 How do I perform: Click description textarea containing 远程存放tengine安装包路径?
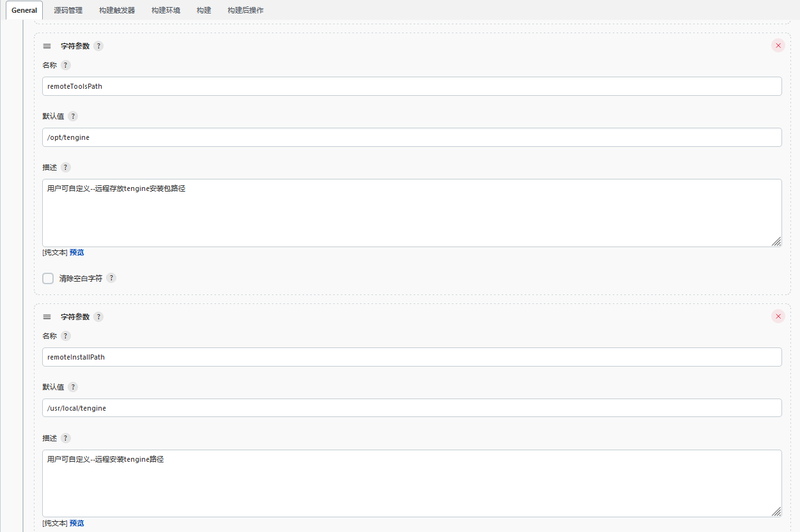412,213
